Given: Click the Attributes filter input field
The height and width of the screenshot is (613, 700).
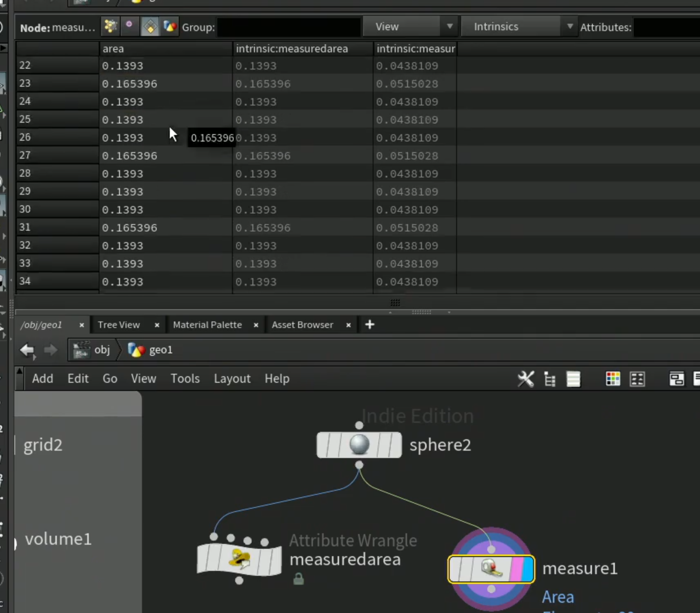Looking at the screenshot, I should [x=667, y=27].
